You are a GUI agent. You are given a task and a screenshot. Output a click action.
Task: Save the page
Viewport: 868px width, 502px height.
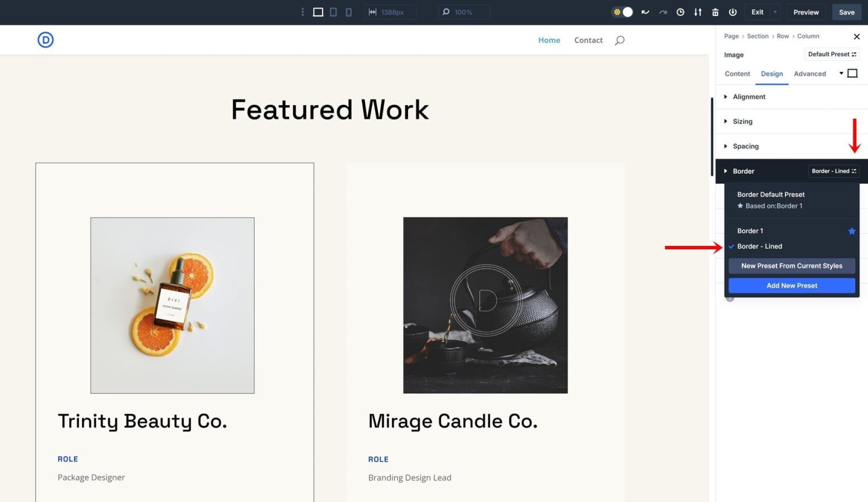point(847,12)
